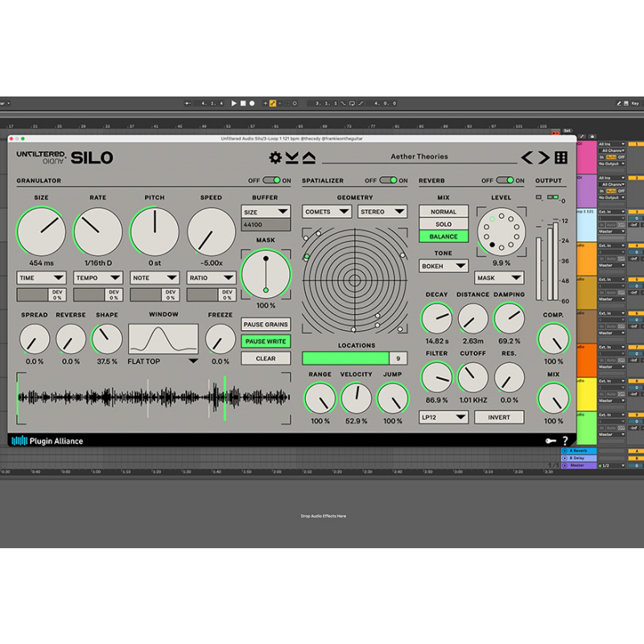Select the Master track in Ableton
Viewport: 644px width, 644px height.
(x=579, y=465)
